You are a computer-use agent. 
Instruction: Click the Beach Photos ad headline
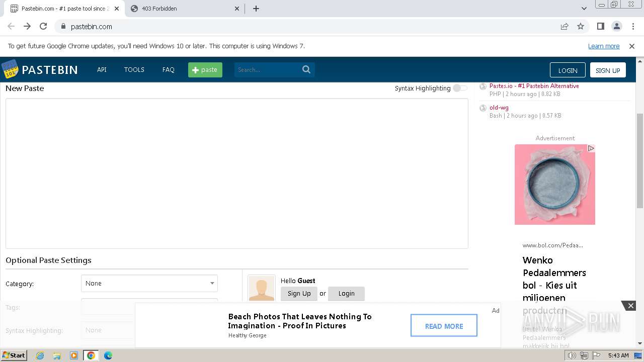pyautogui.click(x=300, y=321)
